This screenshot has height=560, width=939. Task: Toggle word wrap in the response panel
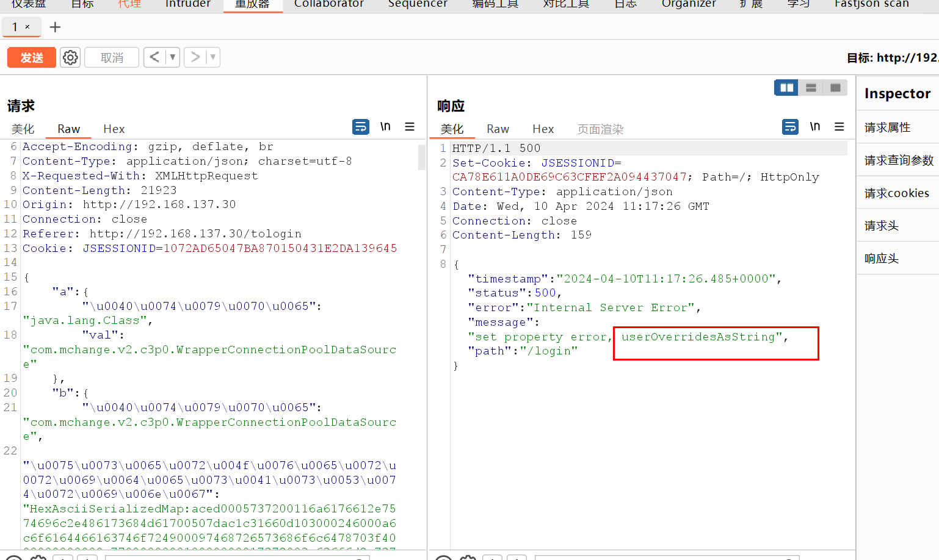click(x=790, y=127)
